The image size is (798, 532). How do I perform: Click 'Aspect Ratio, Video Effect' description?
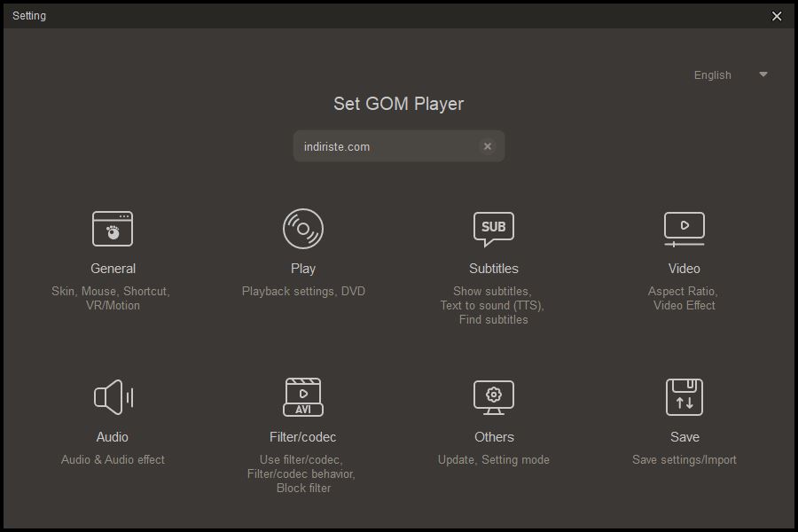tap(684, 298)
